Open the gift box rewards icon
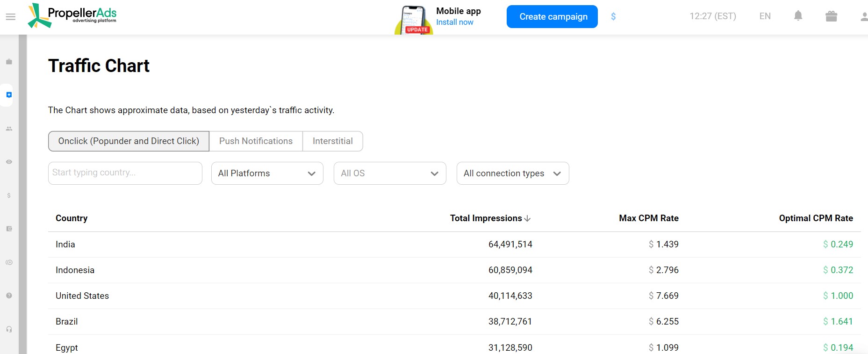This screenshot has width=868, height=354. pos(831,16)
